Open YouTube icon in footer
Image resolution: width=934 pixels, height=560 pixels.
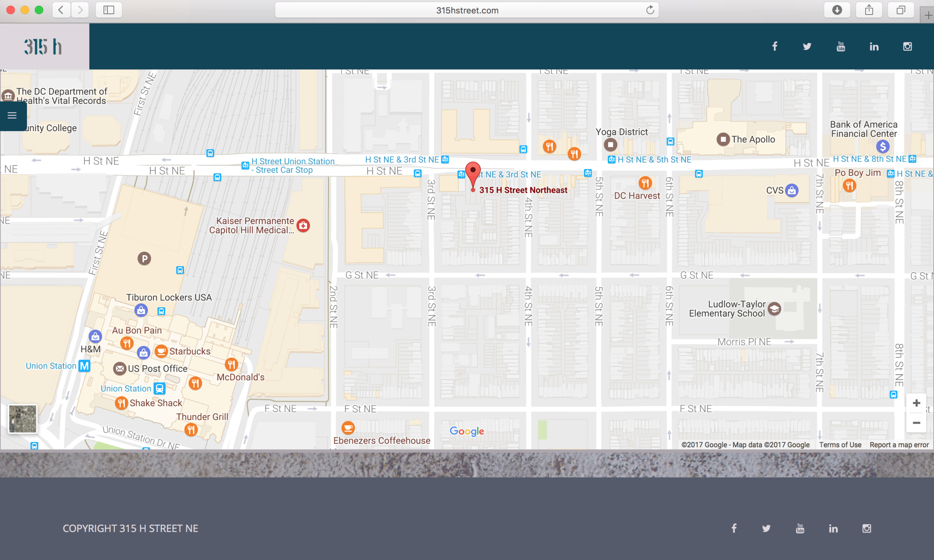click(x=800, y=528)
